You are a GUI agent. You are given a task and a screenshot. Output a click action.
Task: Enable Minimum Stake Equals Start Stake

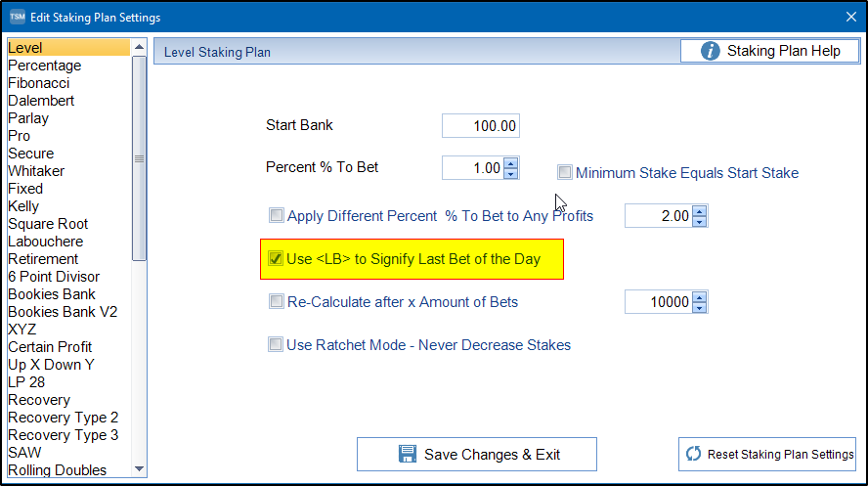565,173
